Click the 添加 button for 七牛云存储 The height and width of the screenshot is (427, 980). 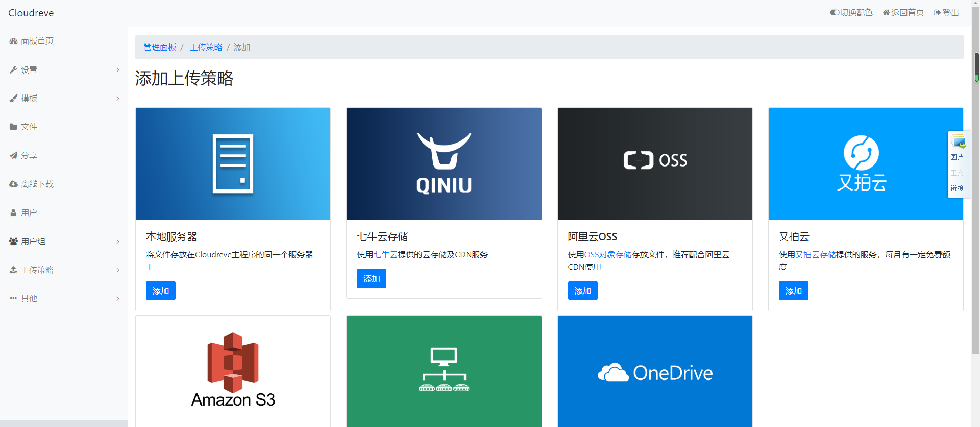tap(372, 278)
